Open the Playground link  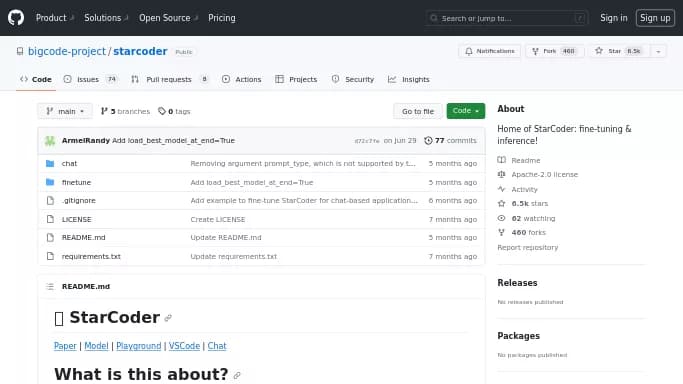(139, 346)
